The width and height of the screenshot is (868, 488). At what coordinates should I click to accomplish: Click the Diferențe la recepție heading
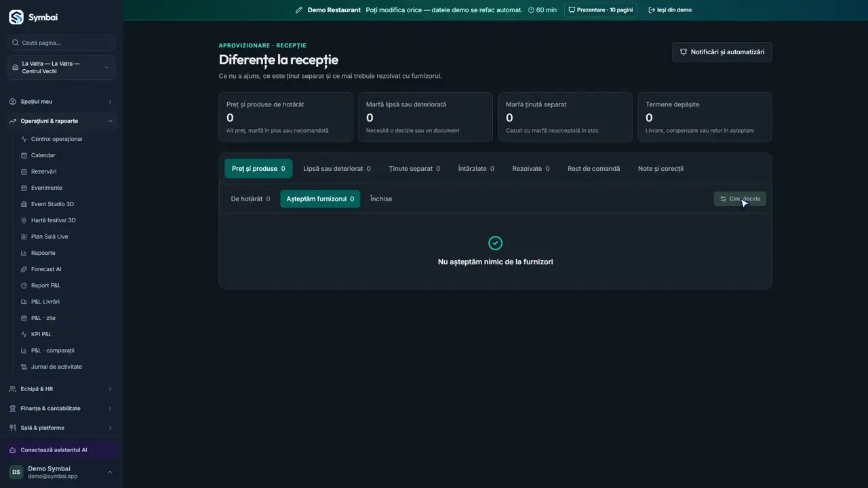coord(278,60)
